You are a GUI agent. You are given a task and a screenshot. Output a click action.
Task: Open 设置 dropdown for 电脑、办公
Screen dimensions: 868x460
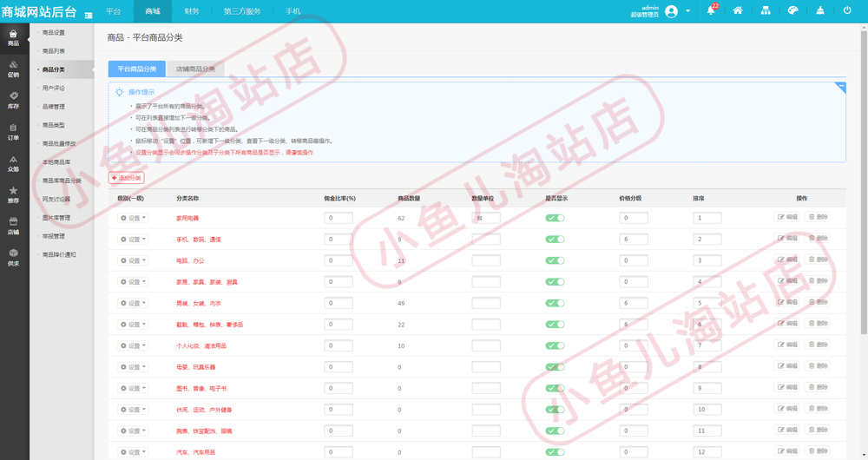[133, 260]
